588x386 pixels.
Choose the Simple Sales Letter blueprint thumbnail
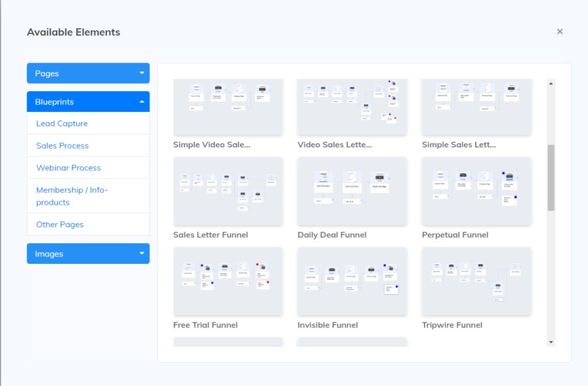coord(477,106)
